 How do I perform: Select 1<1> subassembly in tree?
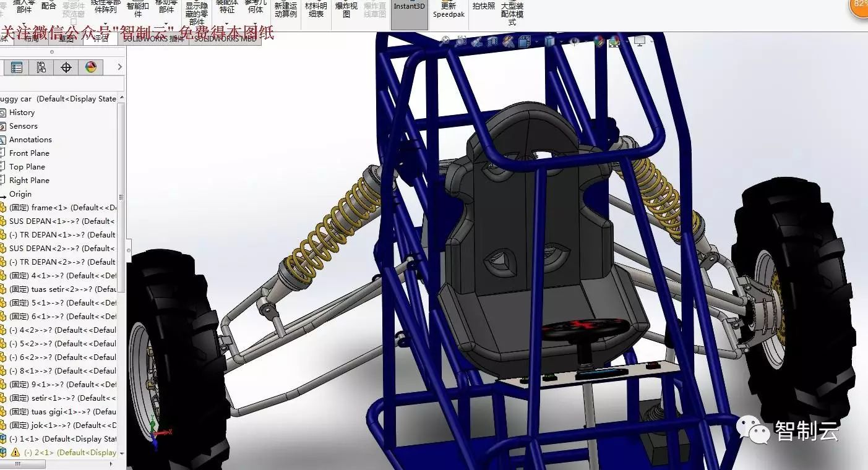coord(59,439)
